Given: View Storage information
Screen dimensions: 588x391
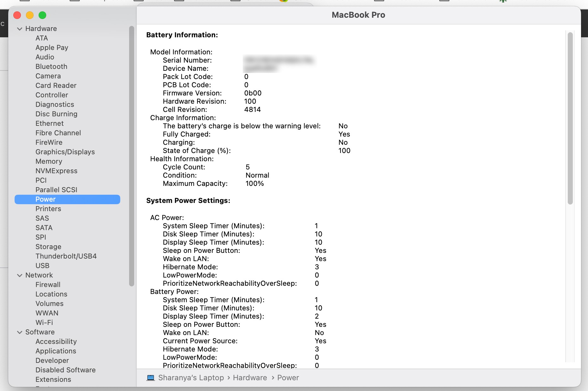Looking at the screenshot, I should (x=48, y=247).
